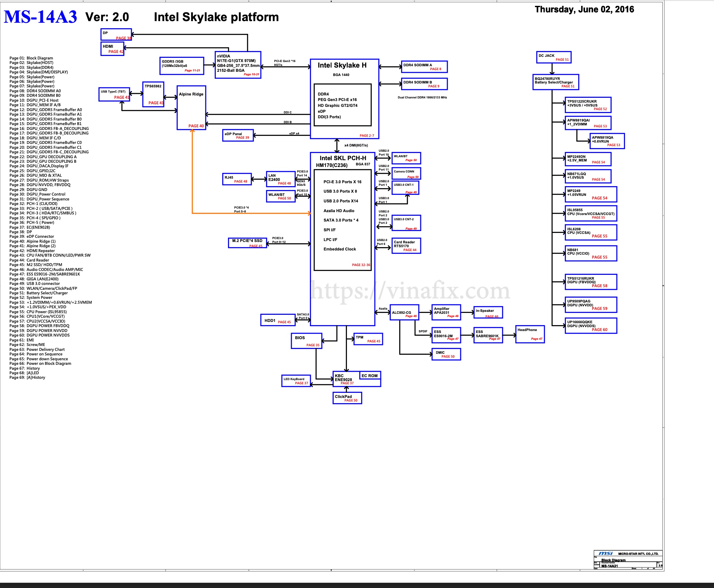The height and width of the screenshot is (588, 714).
Task: Click WLAN/BT block beside PCIE3.0 Port 15
Action: [281, 197]
